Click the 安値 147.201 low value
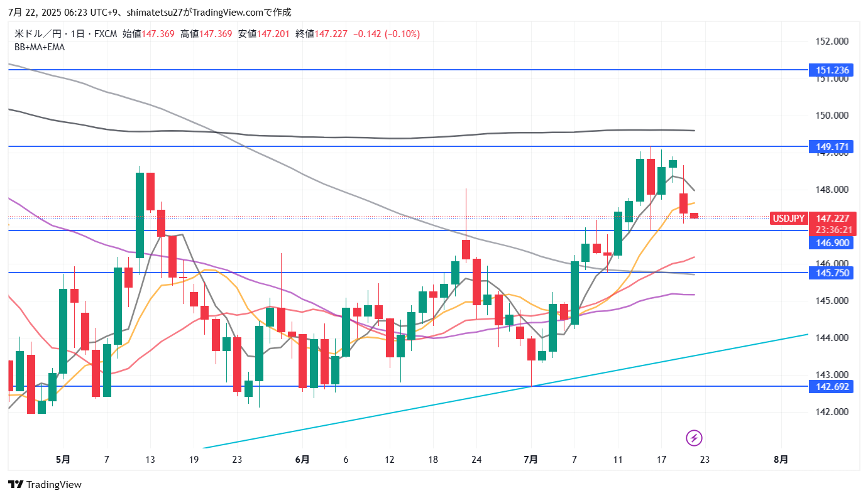Screen dimensions: 868x498 pos(264,34)
